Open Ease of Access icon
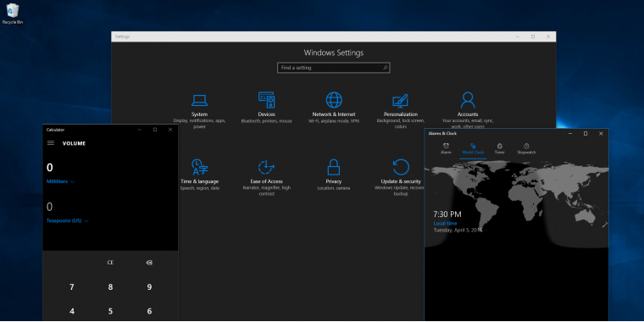644x322 pixels. tap(267, 167)
